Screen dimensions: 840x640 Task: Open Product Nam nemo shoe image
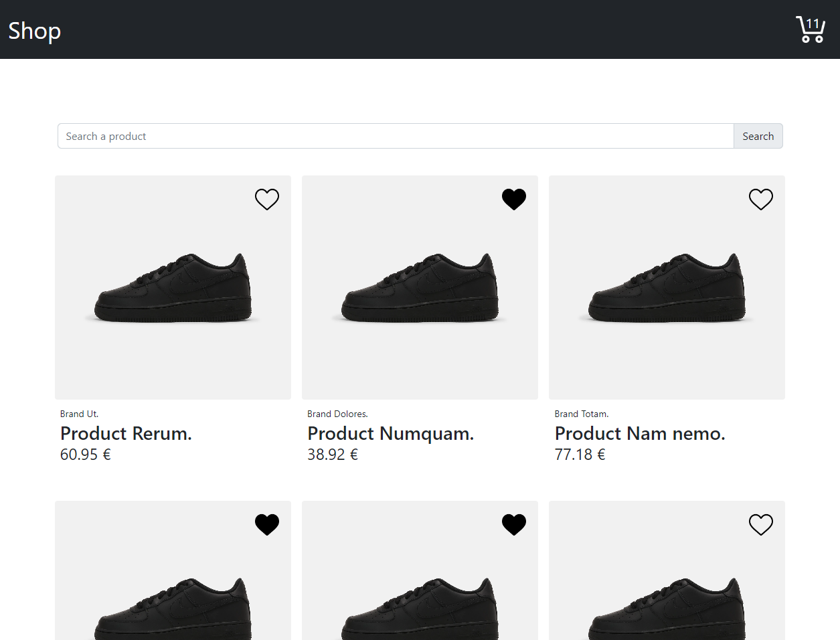pyautogui.click(x=667, y=288)
